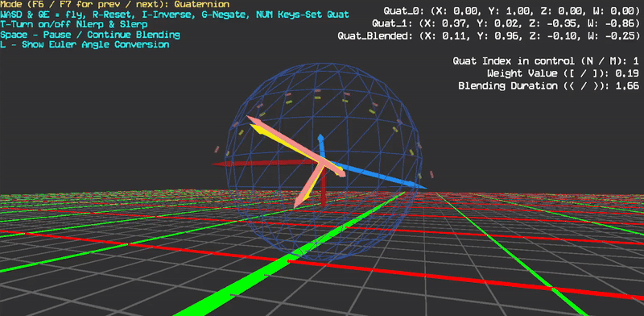Click the Mode Quaternion header text
Screen dimensions: 644x316
(x=115, y=5)
